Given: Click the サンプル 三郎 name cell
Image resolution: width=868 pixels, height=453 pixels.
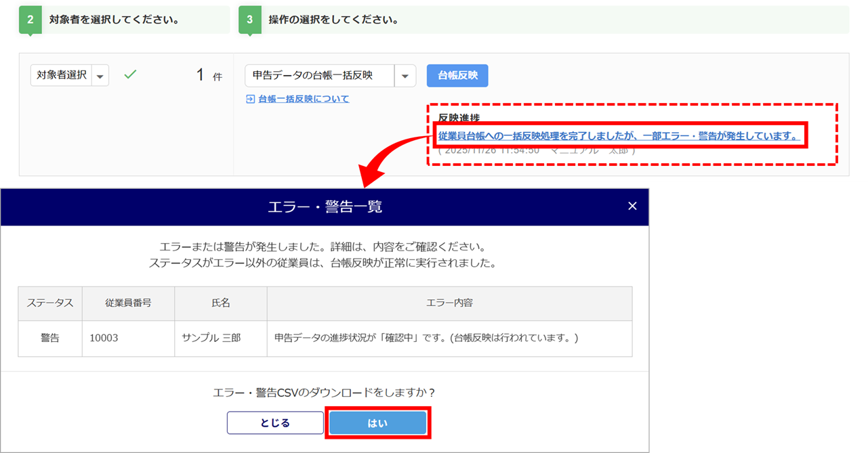Looking at the screenshot, I should click(221, 338).
